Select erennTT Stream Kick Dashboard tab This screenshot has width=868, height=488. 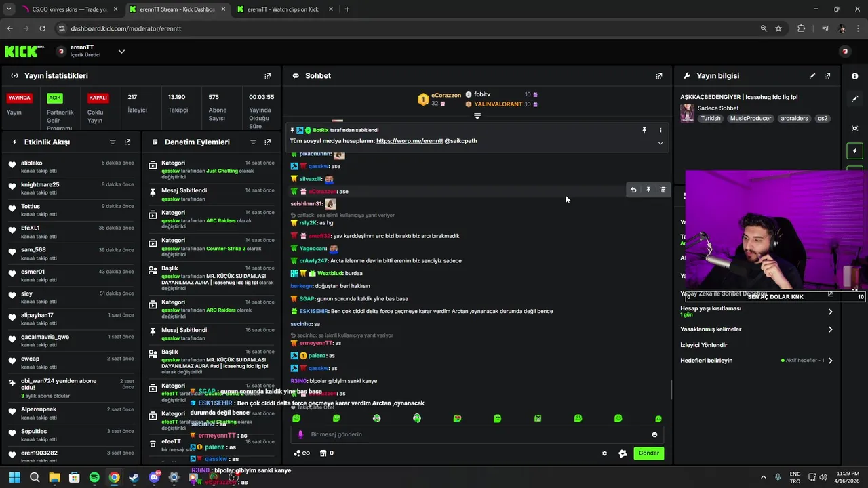(x=176, y=9)
